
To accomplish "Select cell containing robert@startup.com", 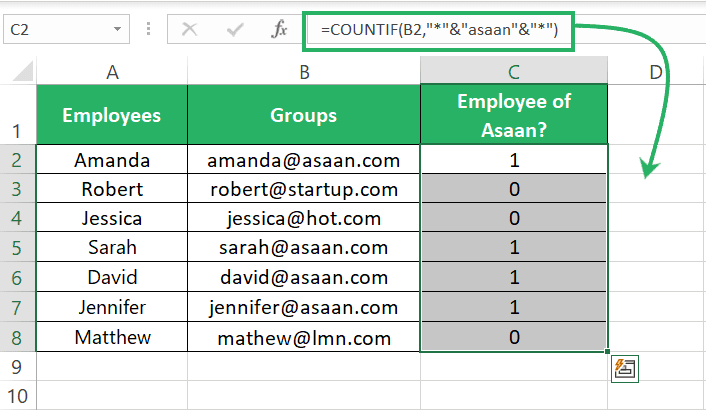I will [304, 189].
